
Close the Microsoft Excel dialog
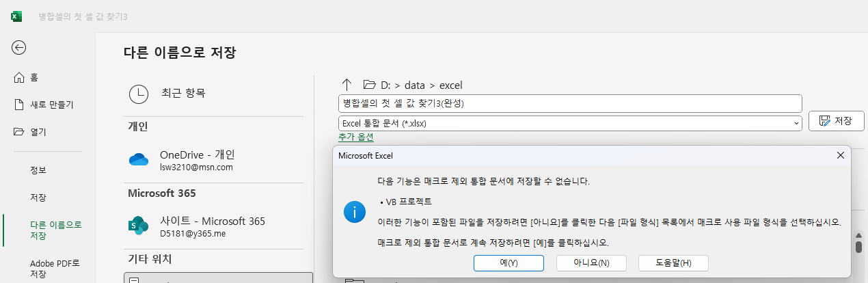(x=841, y=156)
